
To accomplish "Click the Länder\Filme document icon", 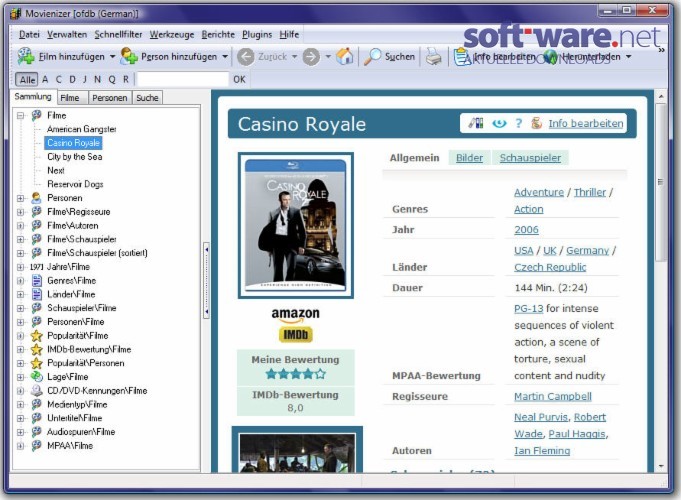I will [x=37, y=295].
